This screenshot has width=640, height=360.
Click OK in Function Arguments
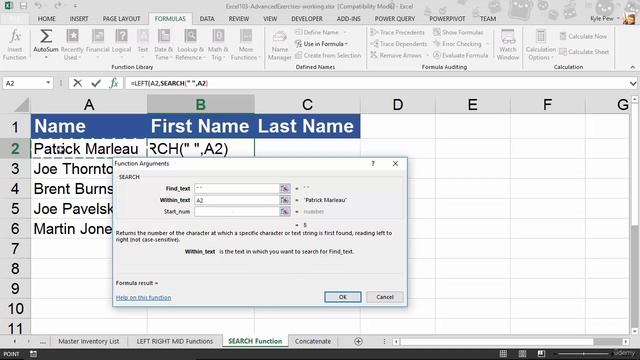343,297
